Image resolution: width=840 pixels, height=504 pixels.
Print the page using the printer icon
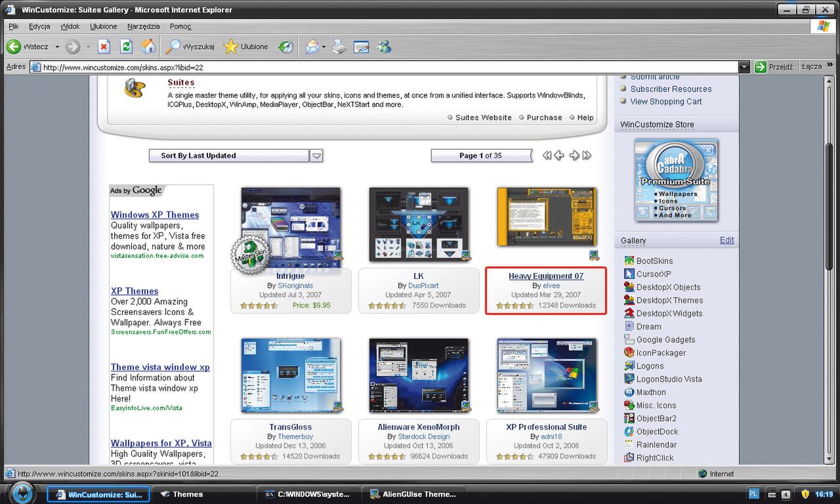pyautogui.click(x=339, y=47)
